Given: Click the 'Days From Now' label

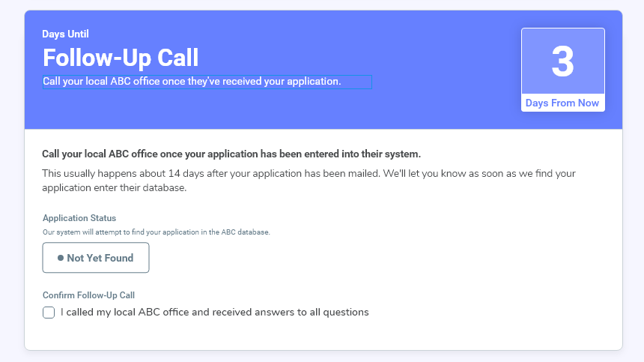Looking at the screenshot, I should point(562,103).
